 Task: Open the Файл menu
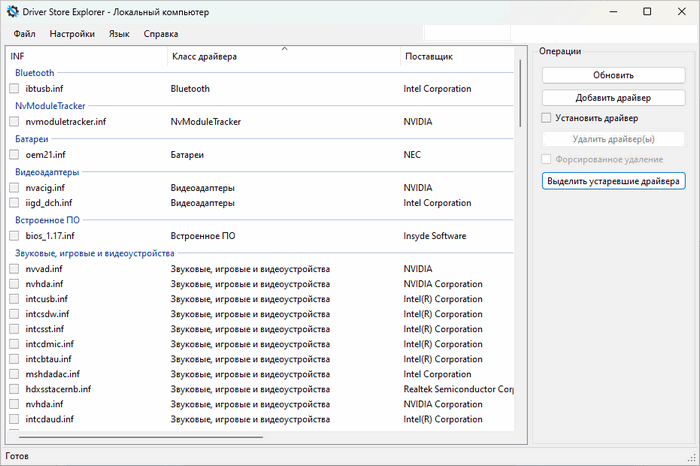(25, 34)
